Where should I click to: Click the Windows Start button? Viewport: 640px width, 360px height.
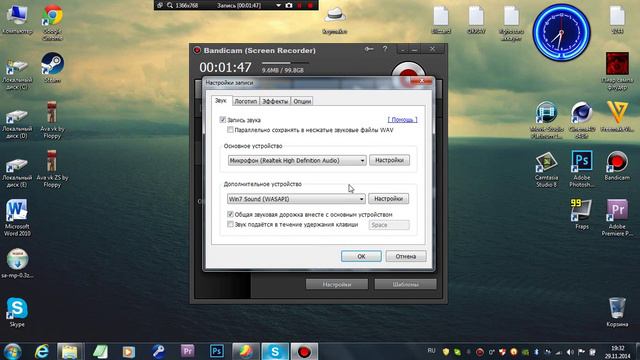pyautogui.click(x=12, y=351)
